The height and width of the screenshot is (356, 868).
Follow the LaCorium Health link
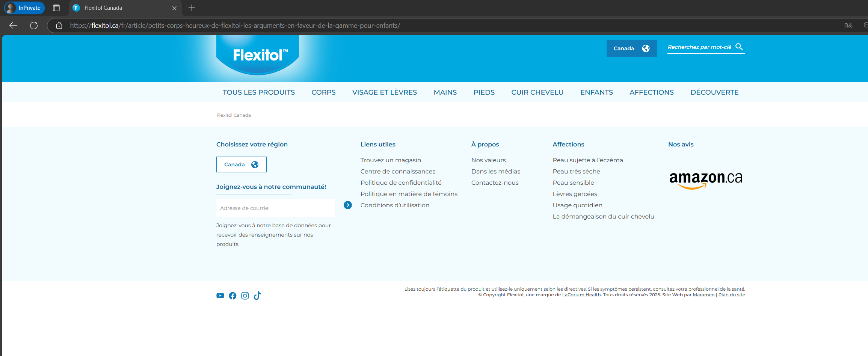(x=581, y=295)
